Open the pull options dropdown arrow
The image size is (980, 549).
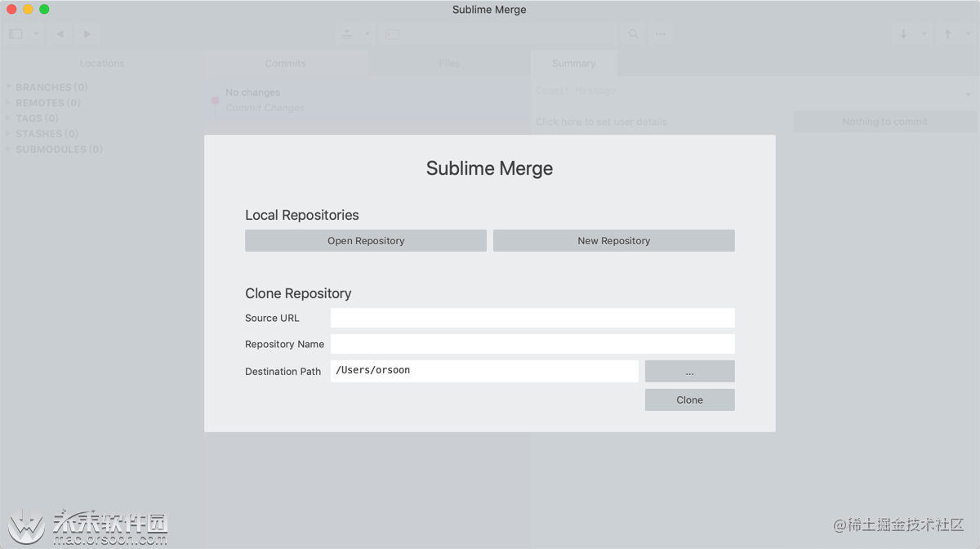tap(924, 34)
